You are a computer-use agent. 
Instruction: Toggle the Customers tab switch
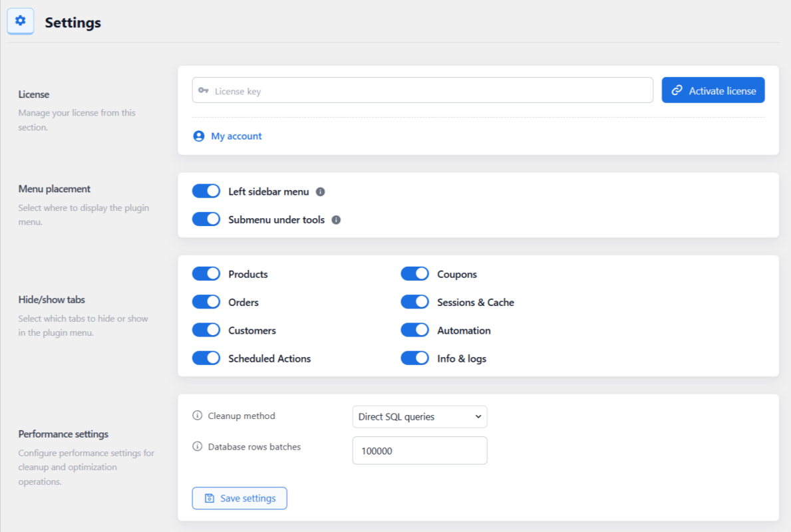click(206, 331)
